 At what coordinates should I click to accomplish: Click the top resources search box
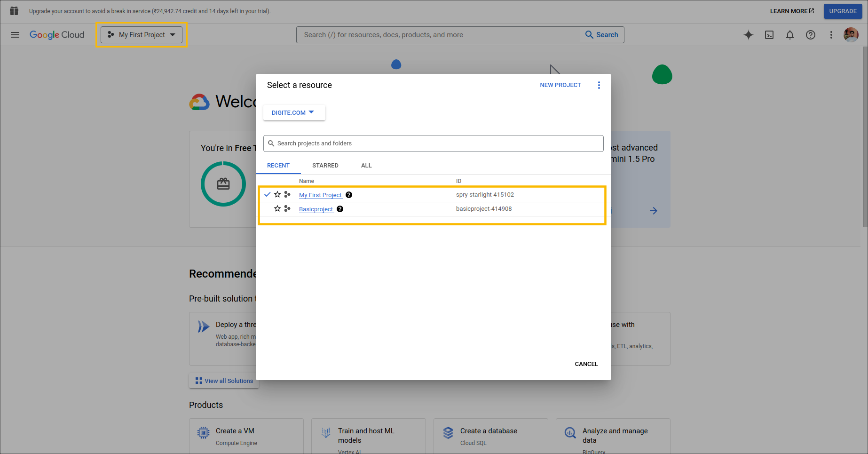[x=438, y=35]
